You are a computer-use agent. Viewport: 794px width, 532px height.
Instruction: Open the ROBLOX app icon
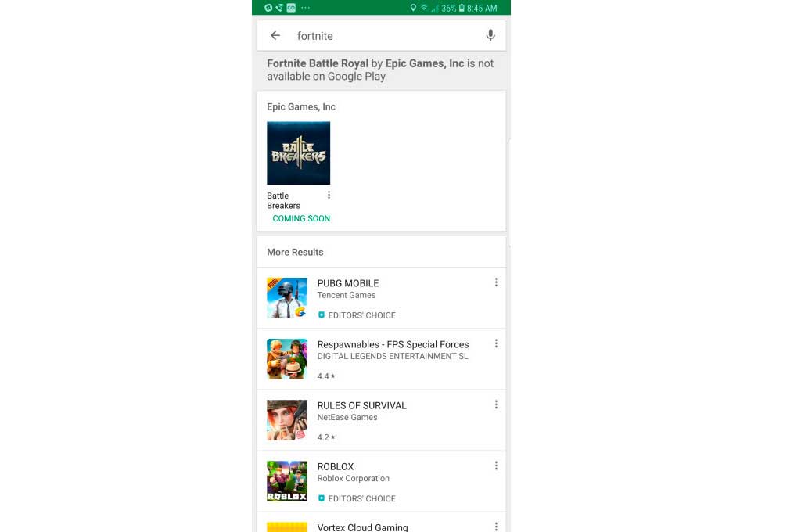(x=287, y=481)
